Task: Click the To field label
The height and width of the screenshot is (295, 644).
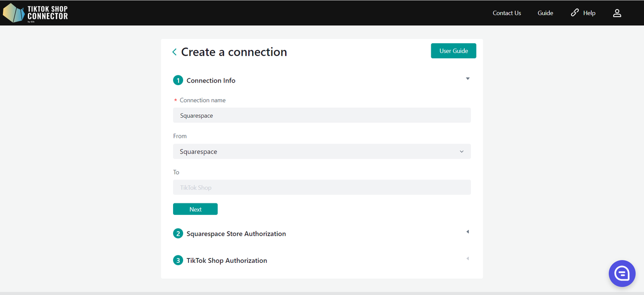Action: (x=176, y=172)
